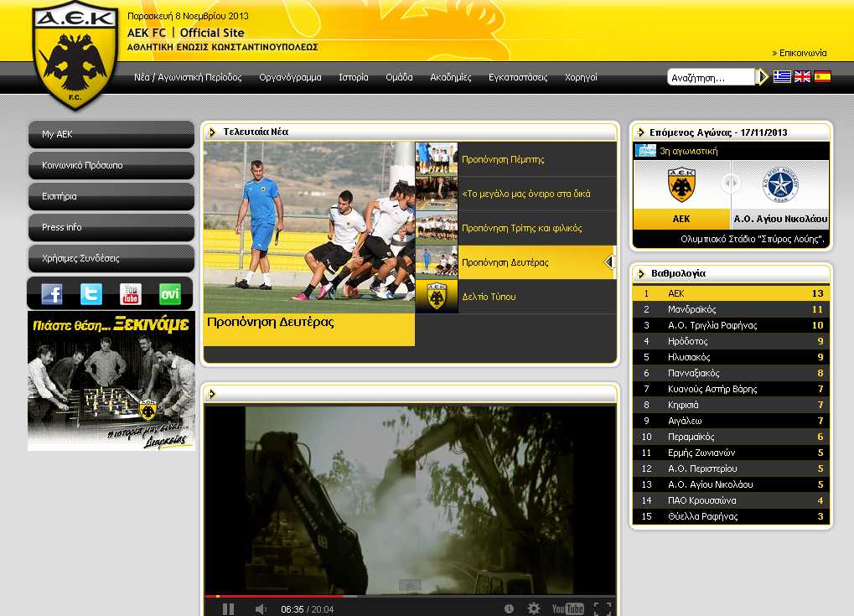Click the Watch Later clock icon
The height and width of the screenshot is (616, 854).
coord(509,609)
